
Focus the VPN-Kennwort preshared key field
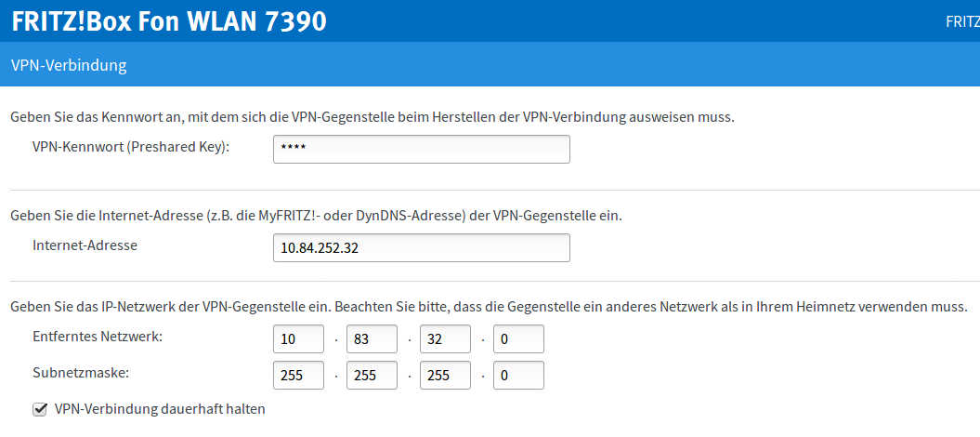tap(421, 149)
